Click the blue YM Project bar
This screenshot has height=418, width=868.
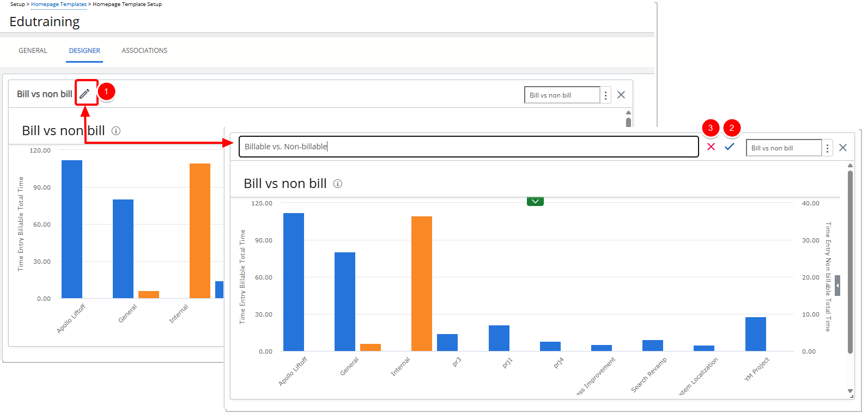pos(755,334)
